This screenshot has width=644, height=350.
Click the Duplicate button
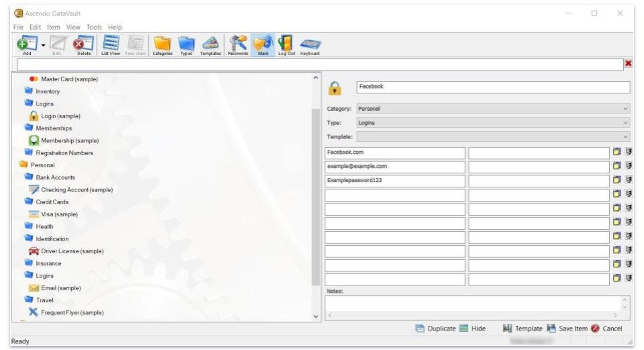point(435,329)
